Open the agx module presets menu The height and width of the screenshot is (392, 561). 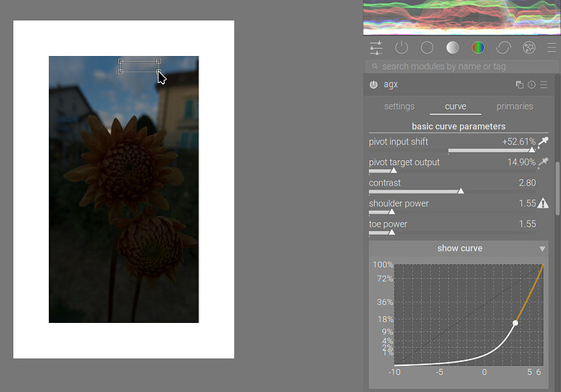coord(544,85)
